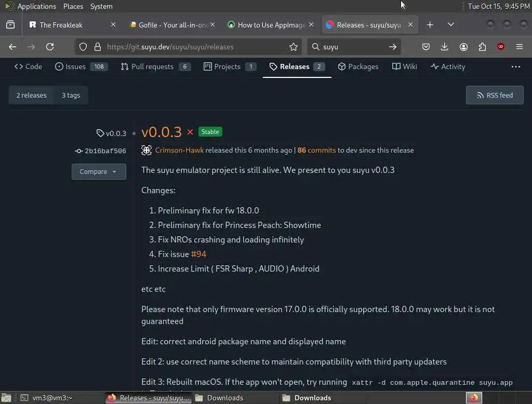Open the Firefox View icon
This screenshot has width=532, height=404.
(x=10, y=25)
